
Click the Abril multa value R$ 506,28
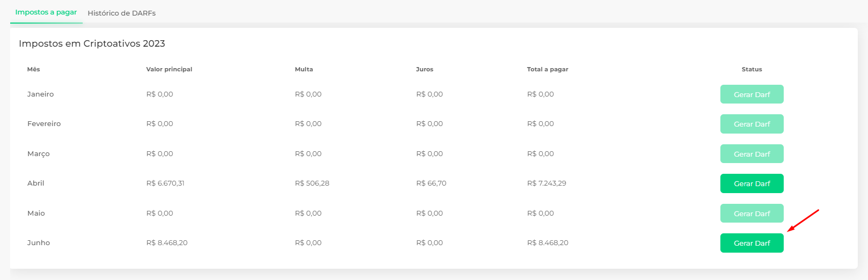tap(312, 183)
